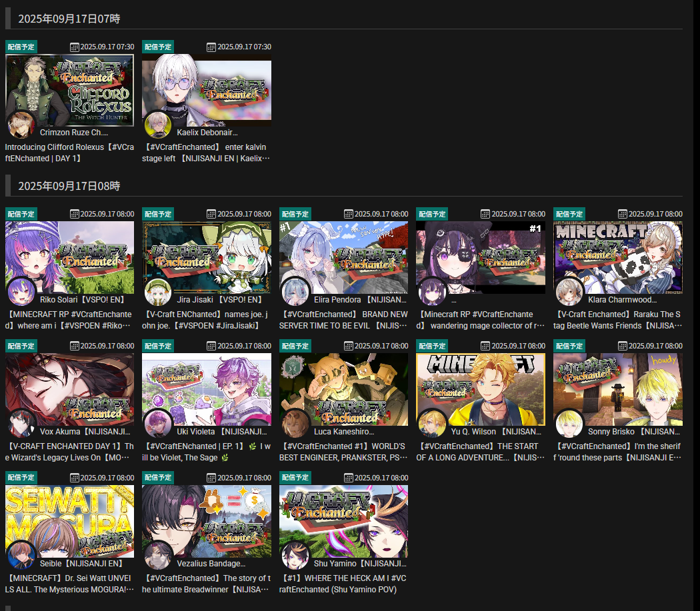Open 'I will be Violet, The Sage' title
Image resolution: width=700 pixels, height=611 pixels.
(x=206, y=452)
